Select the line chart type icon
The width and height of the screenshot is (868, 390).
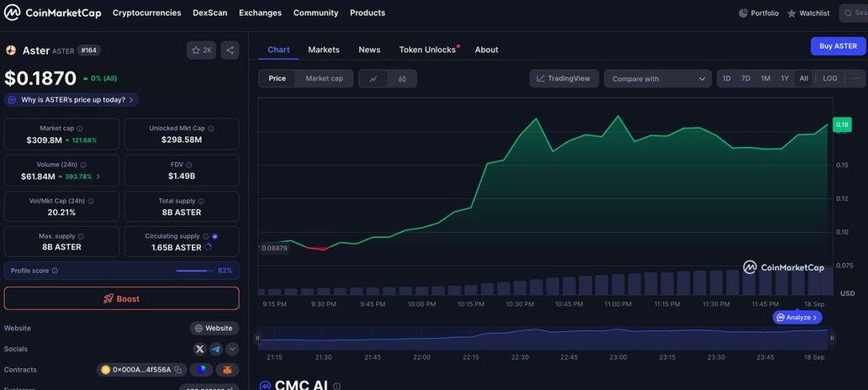[373, 78]
